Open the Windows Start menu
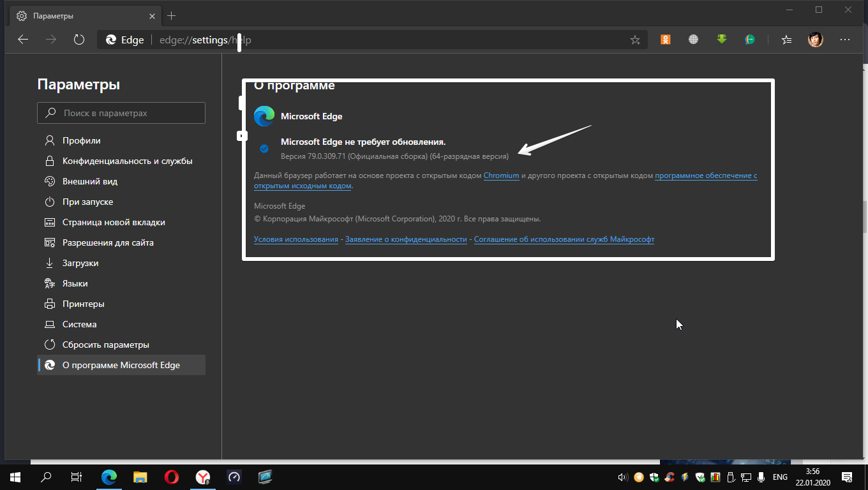 tap(15, 477)
